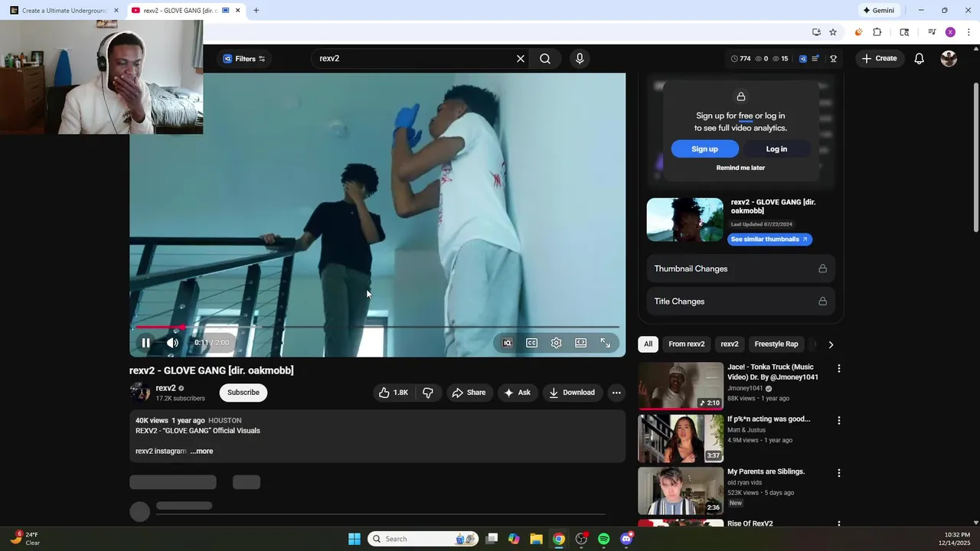Select the All filter chip

[x=648, y=344]
